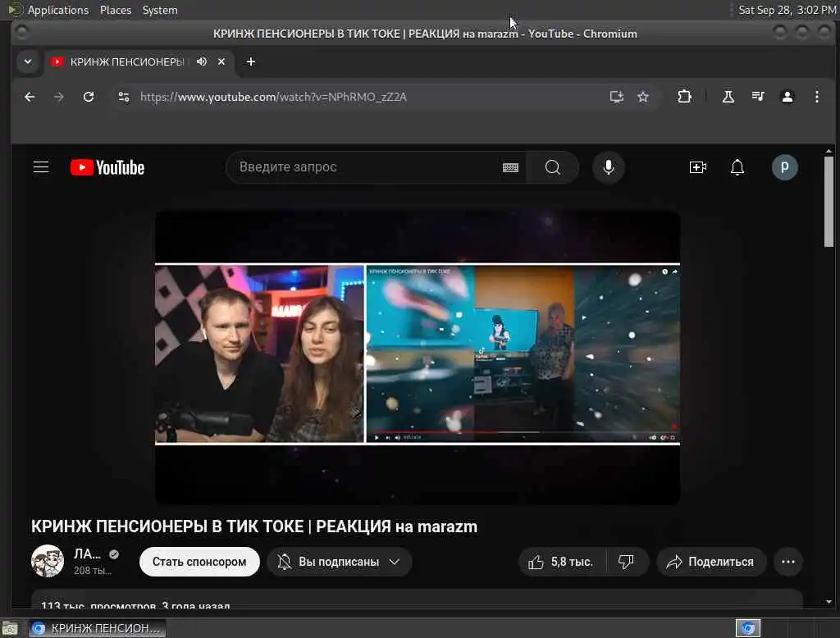Expand the Вы подписаны subscription dropdown
The height and width of the screenshot is (638, 840).
pyautogui.click(x=340, y=562)
